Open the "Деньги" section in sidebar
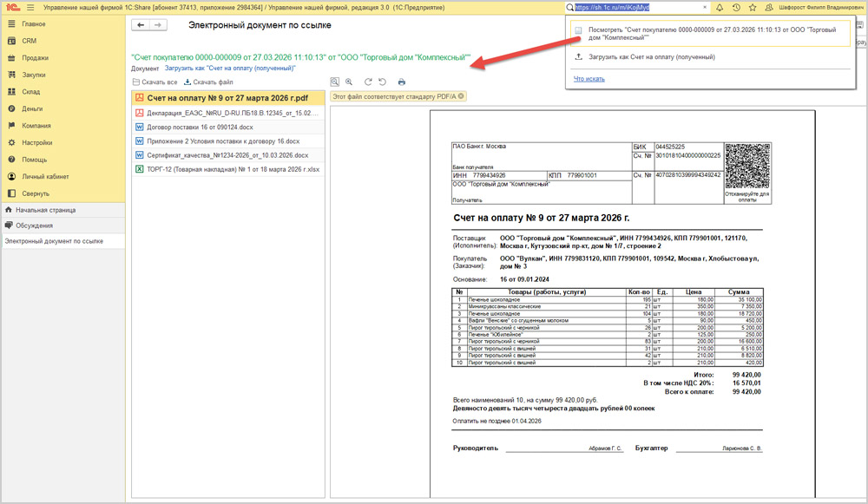The width and height of the screenshot is (868, 504). [32, 108]
